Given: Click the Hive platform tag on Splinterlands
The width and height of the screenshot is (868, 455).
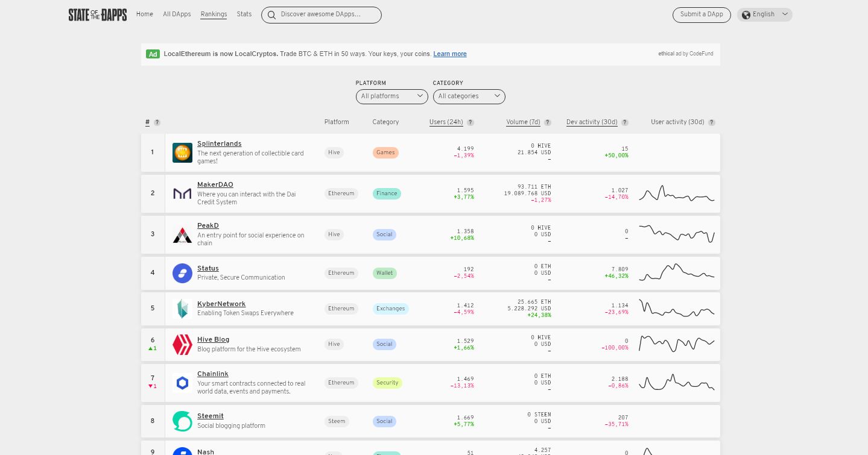Looking at the screenshot, I should coord(334,152).
